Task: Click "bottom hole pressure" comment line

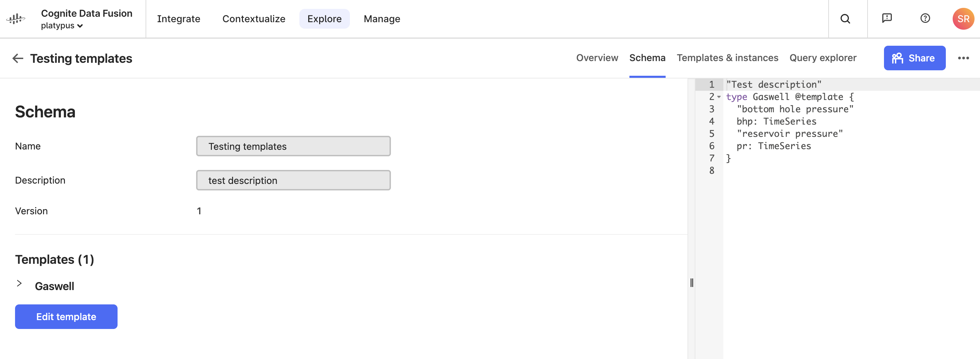Action: 795,110
